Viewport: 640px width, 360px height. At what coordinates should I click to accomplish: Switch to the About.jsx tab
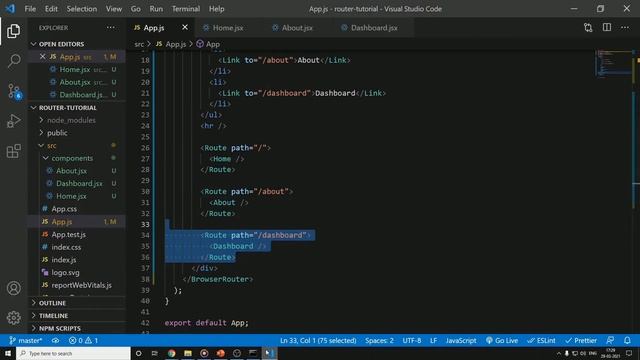[x=297, y=28]
